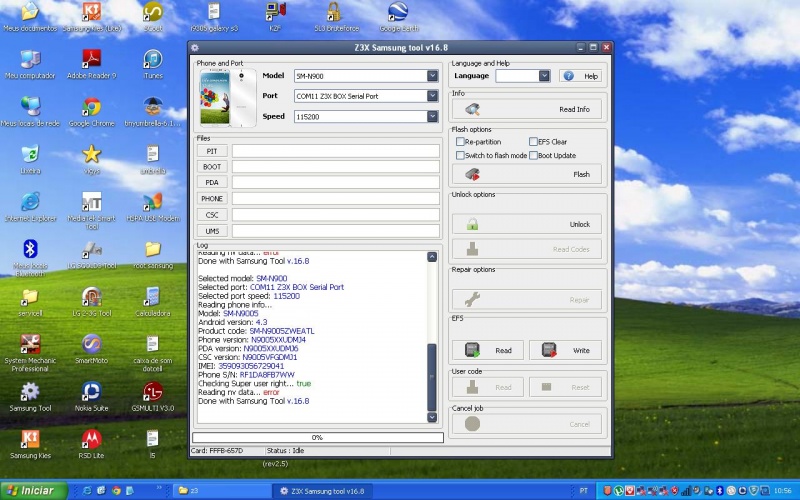Open Meus locais de rede icon
The image size is (800, 500).
click(30, 112)
